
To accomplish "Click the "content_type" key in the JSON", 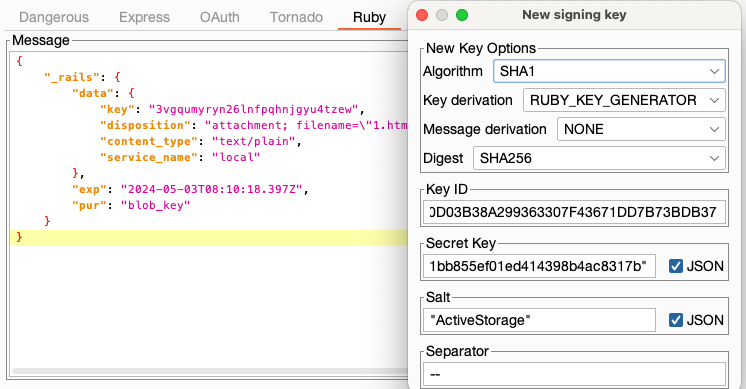I will (x=148, y=141).
